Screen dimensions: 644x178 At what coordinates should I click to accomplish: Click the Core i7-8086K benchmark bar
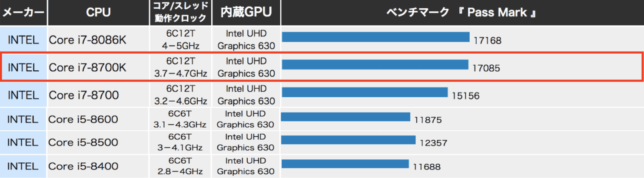click(x=375, y=37)
